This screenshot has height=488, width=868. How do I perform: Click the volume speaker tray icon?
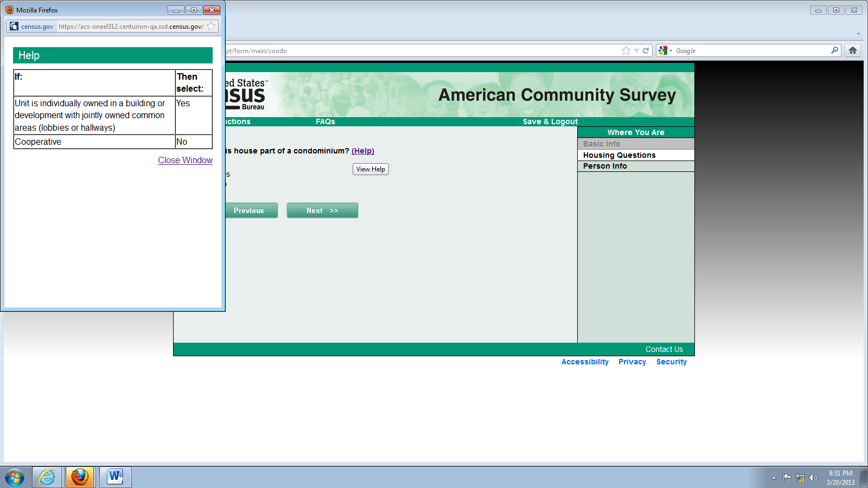point(813,478)
